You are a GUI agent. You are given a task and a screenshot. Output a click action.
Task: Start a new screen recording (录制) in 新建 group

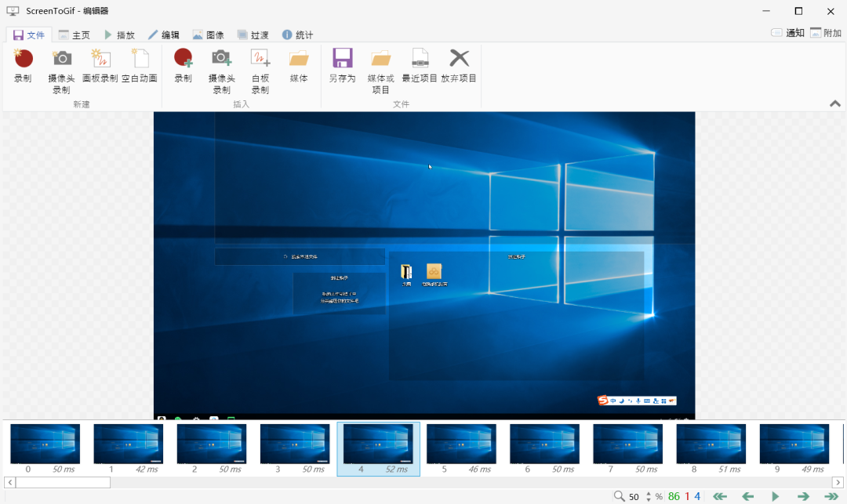(23, 66)
